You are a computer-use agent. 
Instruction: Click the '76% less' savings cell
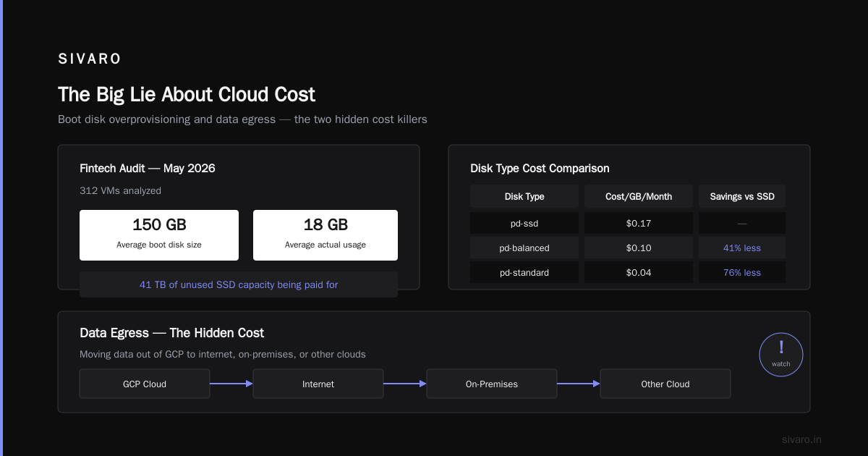742,272
